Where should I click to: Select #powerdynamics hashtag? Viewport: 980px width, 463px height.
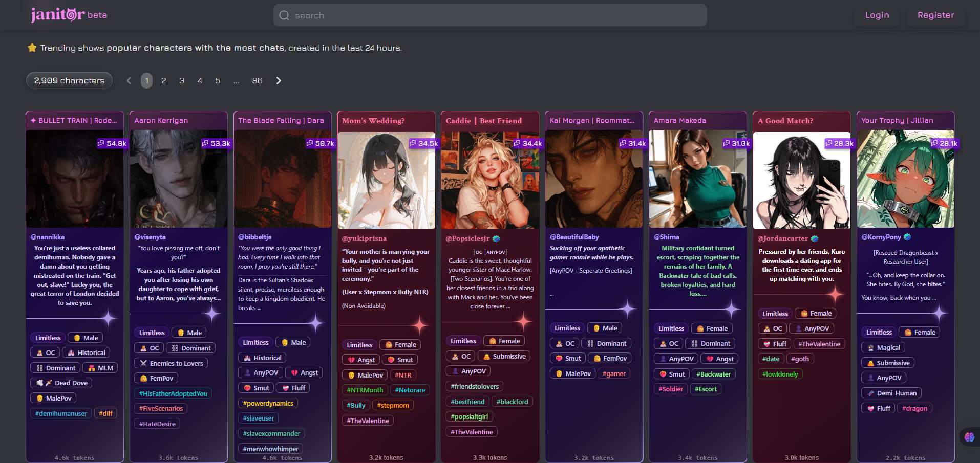[268, 403]
